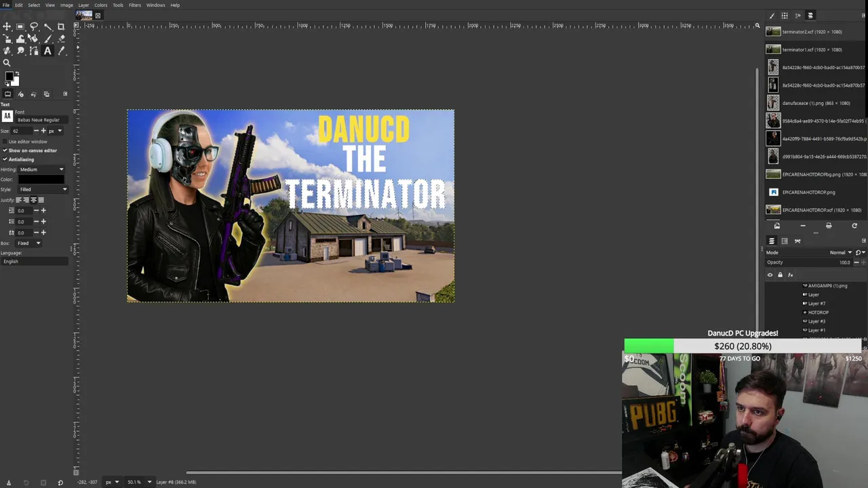Image resolution: width=868 pixels, height=488 pixels.
Task: Open the Layer menu
Action: tap(83, 5)
